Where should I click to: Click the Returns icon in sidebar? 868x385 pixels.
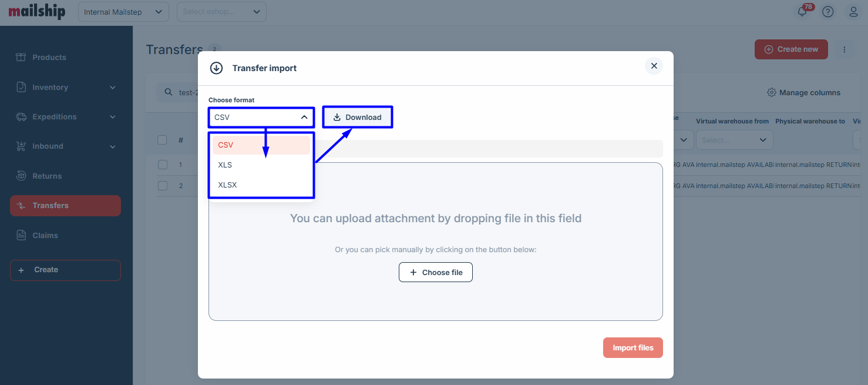point(21,176)
